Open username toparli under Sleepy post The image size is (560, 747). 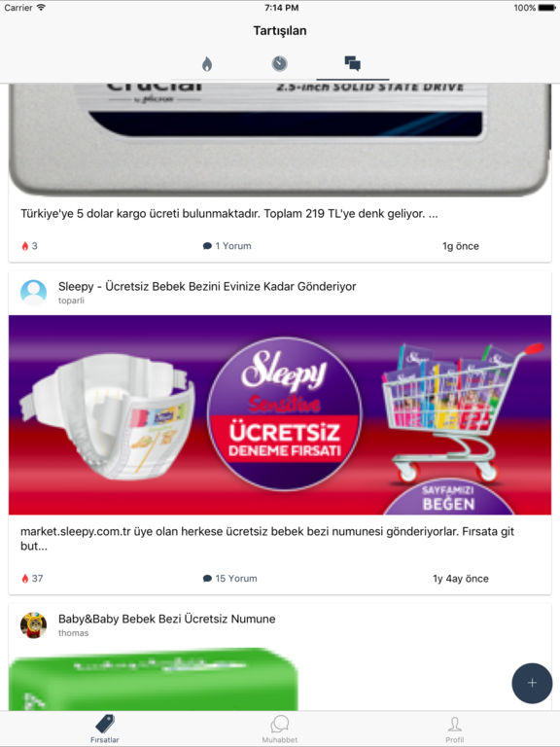71,301
